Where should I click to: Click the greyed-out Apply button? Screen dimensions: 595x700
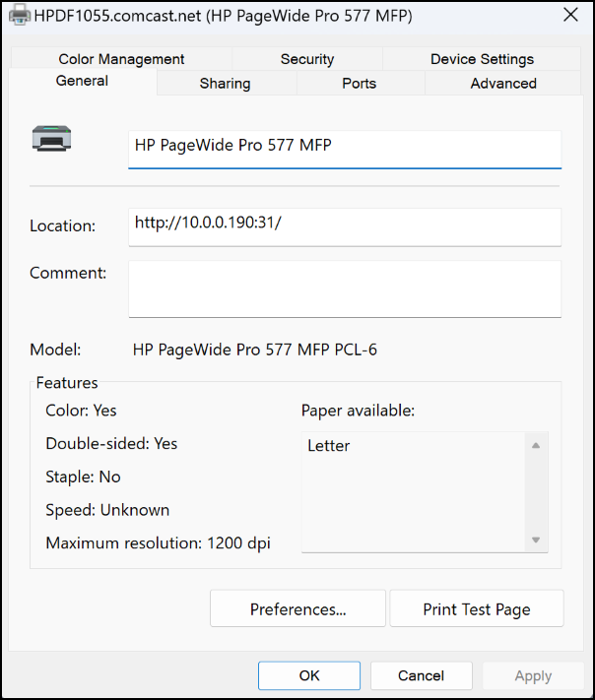click(x=533, y=675)
